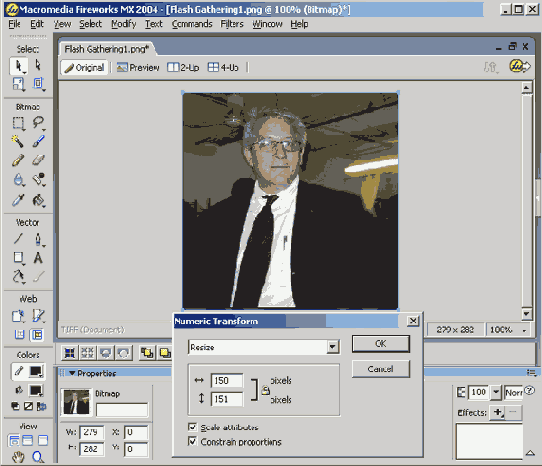
Task: Open the Filters menu
Action: tap(232, 24)
